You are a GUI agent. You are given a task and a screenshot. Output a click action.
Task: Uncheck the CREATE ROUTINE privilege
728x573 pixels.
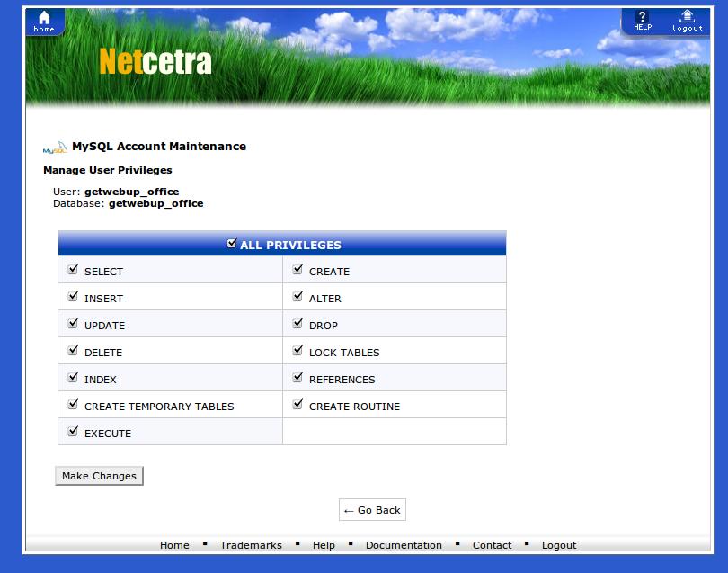[x=297, y=405]
